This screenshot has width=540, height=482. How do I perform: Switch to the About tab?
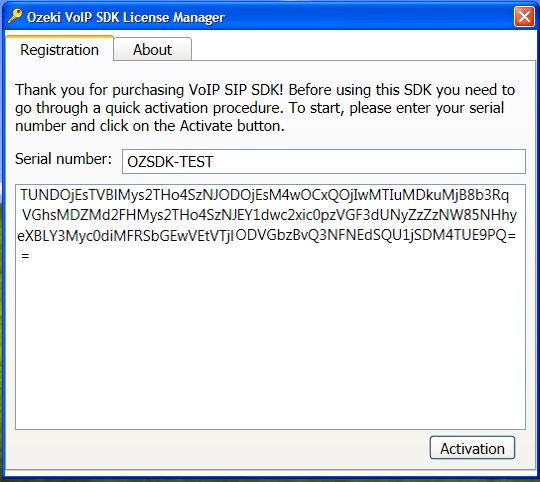(153, 50)
